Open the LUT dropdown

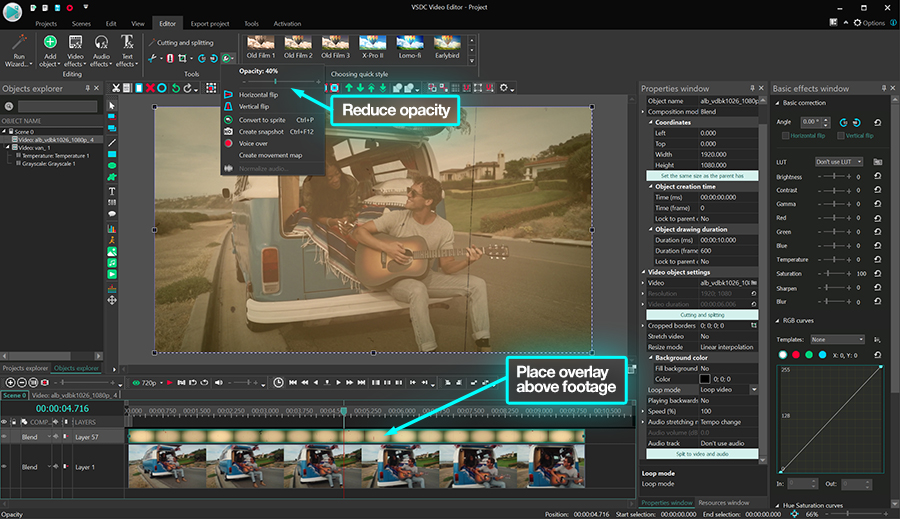pyautogui.click(x=838, y=161)
